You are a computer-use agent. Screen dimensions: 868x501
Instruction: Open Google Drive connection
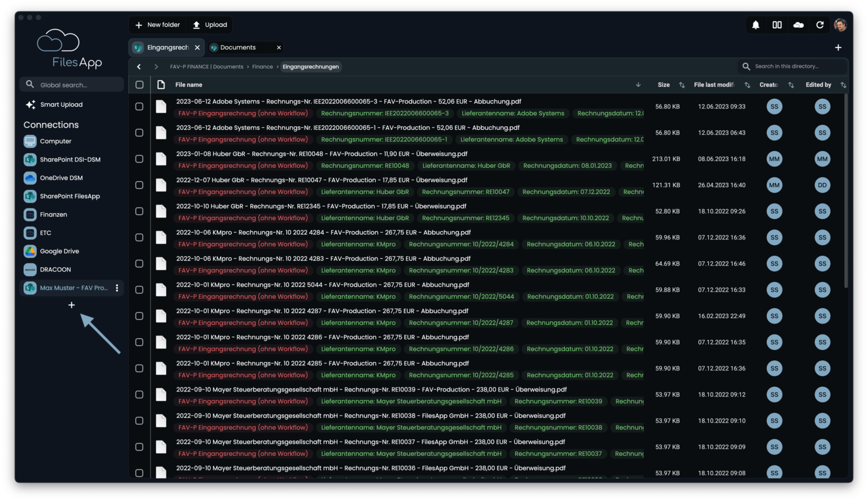tap(59, 251)
